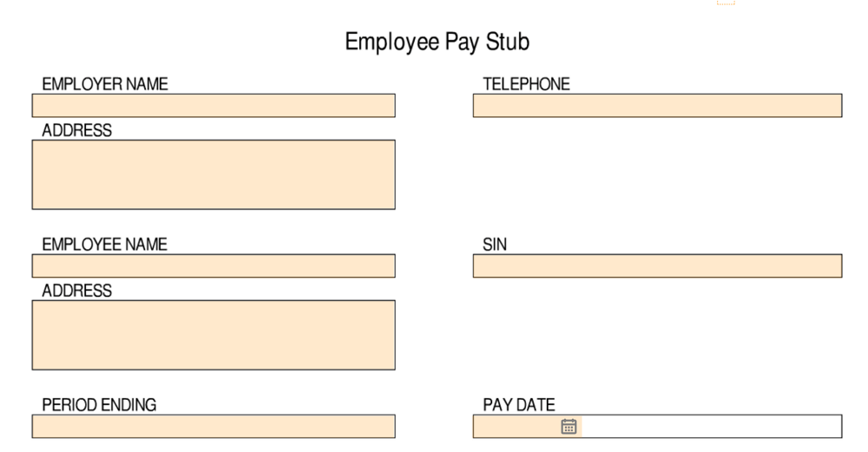Screen dimensions: 868x452
Task: Click the ADDRESS label below Employer Name field
Action: pyautogui.click(x=77, y=130)
